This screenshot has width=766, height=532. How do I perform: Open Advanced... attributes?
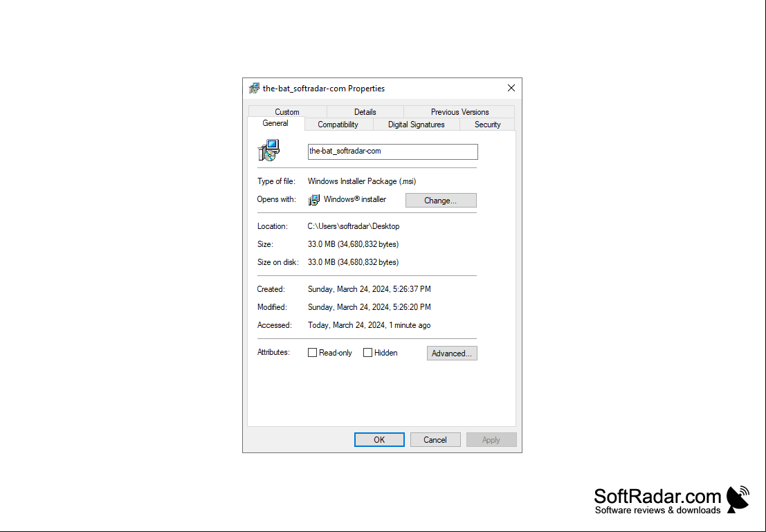click(452, 354)
